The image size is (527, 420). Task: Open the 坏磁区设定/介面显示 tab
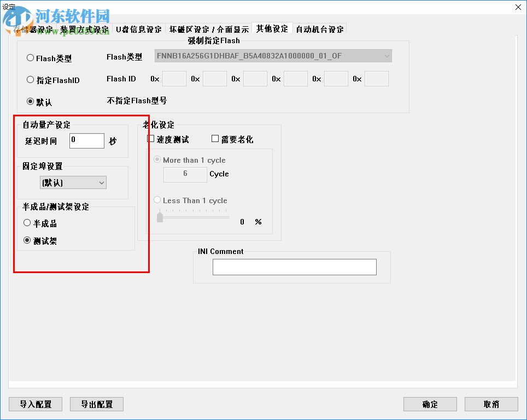pos(210,29)
